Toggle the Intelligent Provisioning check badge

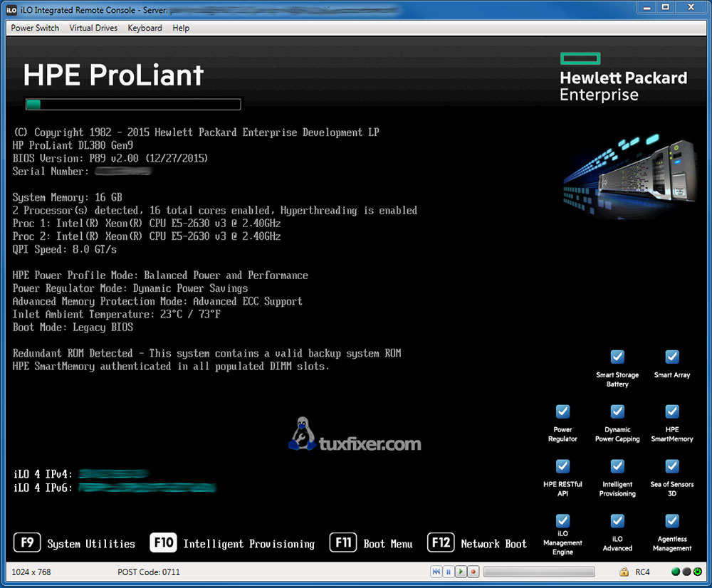(617, 466)
